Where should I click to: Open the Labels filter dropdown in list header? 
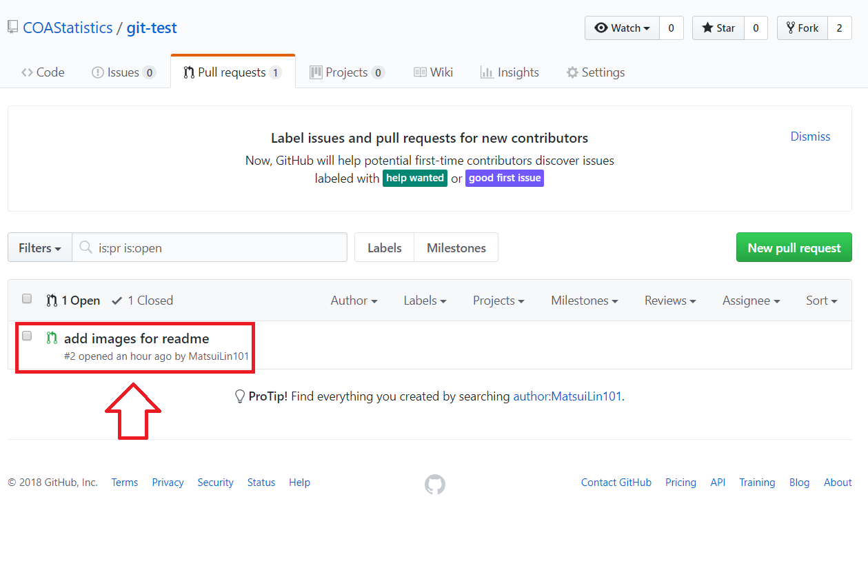[425, 301]
